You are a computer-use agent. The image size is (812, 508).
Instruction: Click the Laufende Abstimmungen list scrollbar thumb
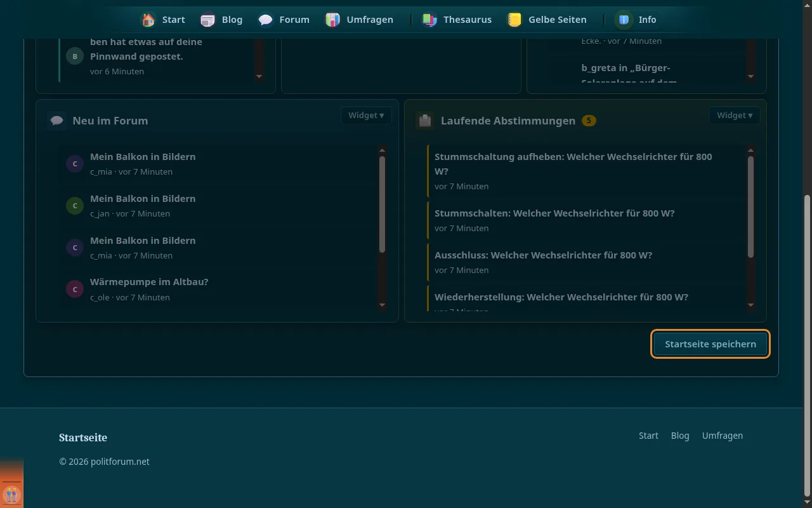coord(750,207)
